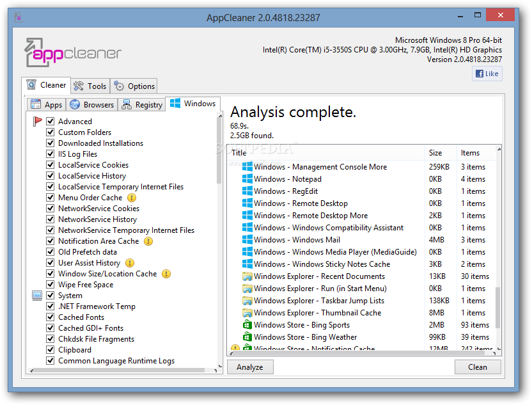The image size is (532, 405).
Task: Click the "Common Language Runtime Logs" label
Action: click(116, 360)
